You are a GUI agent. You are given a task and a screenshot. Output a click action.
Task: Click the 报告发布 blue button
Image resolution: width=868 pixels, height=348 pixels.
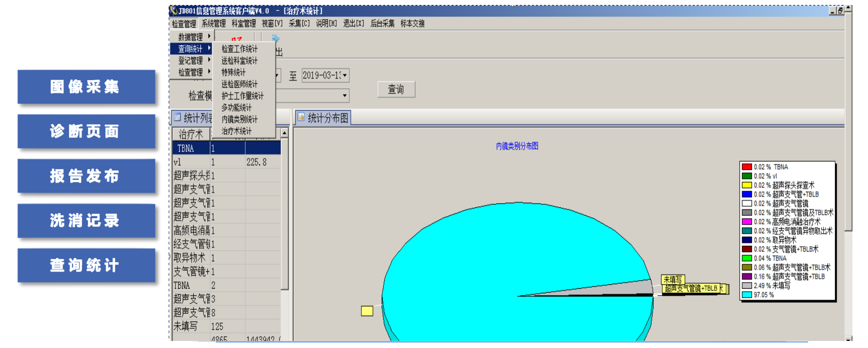pyautogui.click(x=86, y=176)
